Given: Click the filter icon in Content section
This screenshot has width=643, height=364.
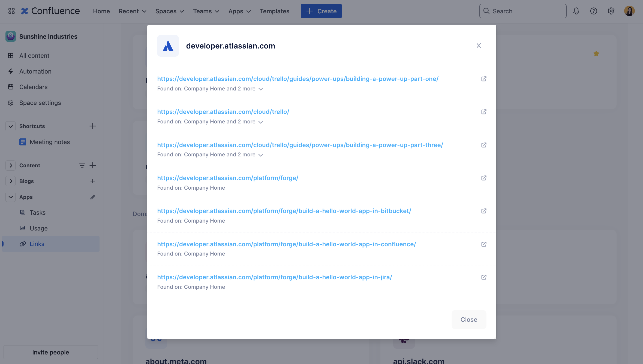Looking at the screenshot, I should click(82, 165).
